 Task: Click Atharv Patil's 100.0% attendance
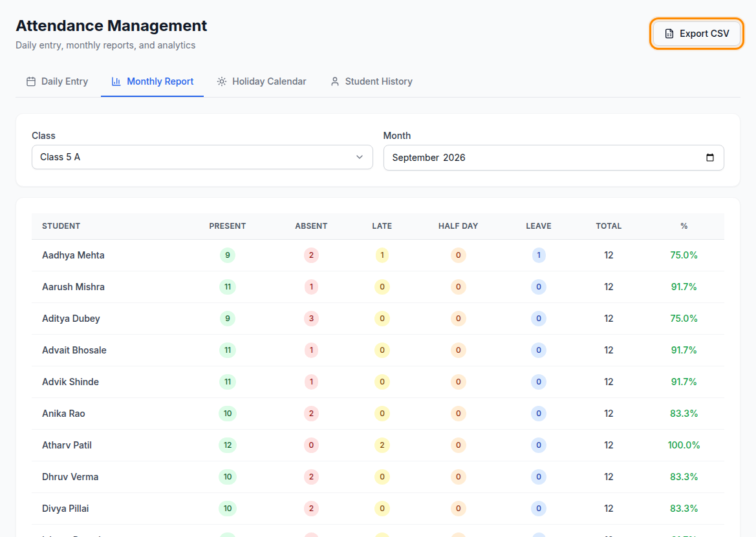pyautogui.click(x=684, y=445)
